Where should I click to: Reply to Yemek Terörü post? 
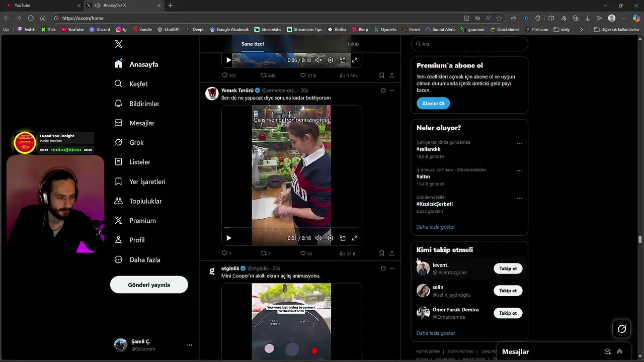pyautogui.click(x=226, y=253)
